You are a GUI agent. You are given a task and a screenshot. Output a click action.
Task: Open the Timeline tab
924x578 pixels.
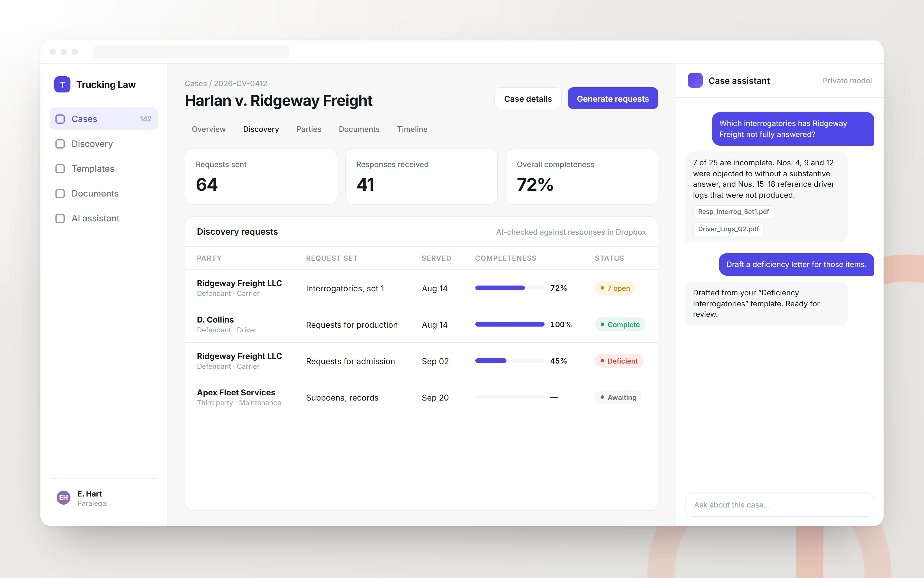412,129
